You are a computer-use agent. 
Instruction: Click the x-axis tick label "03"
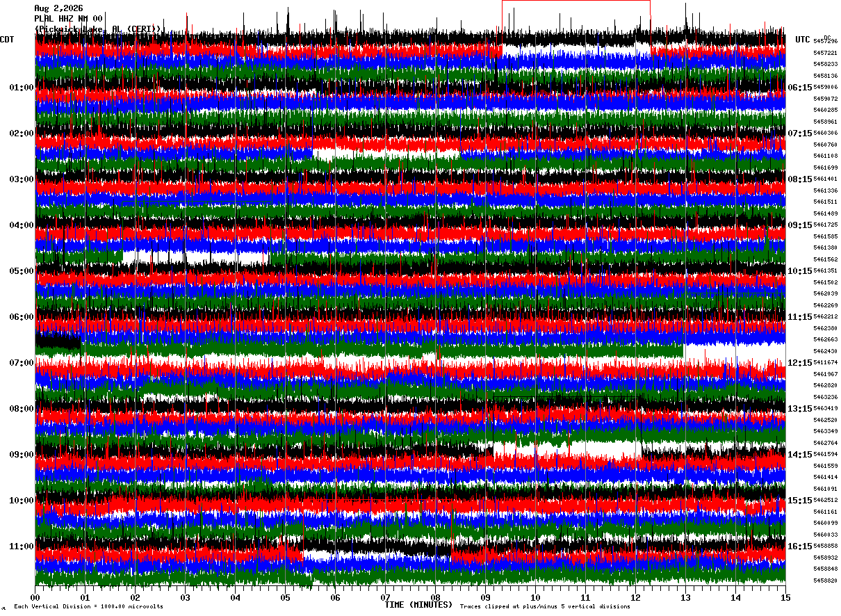[x=185, y=597]
